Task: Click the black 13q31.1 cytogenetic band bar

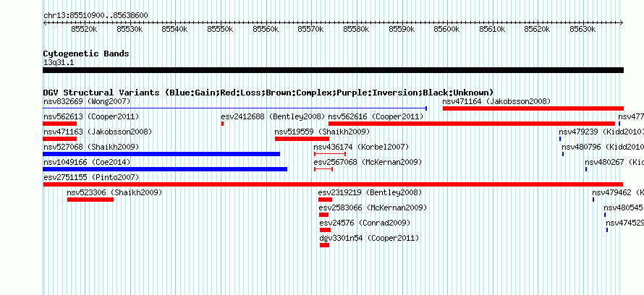Action: (x=333, y=70)
